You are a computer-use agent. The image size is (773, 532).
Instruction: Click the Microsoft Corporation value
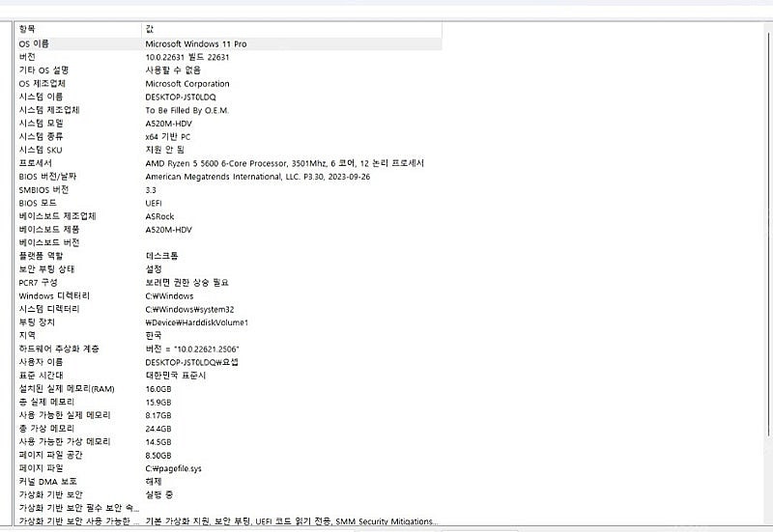point(186,84)
